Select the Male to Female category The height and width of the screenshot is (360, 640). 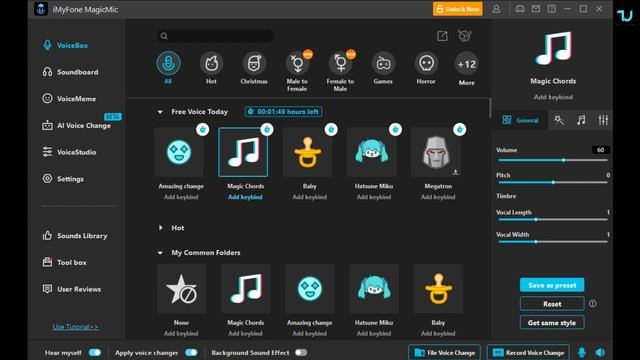pyautogui.click(x=297, y=71)
